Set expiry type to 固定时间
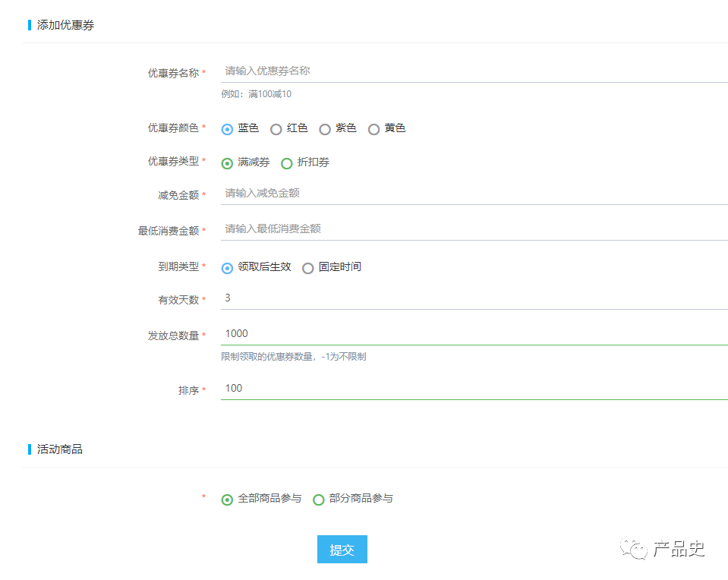 click(x=308, y=268)
